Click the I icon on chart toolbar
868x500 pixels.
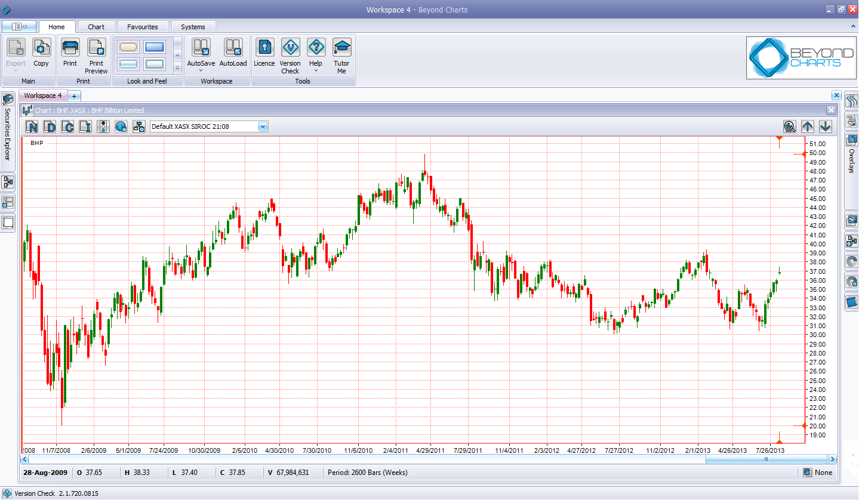point(86,126)
